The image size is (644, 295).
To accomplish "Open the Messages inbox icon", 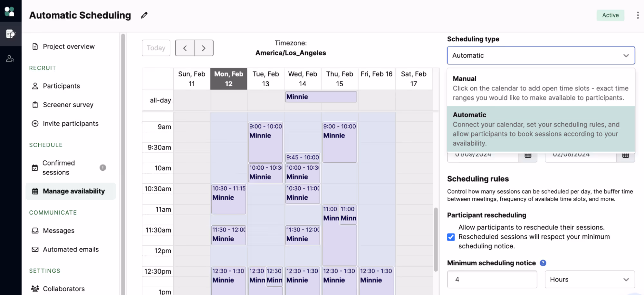I will tap(35, 230).
